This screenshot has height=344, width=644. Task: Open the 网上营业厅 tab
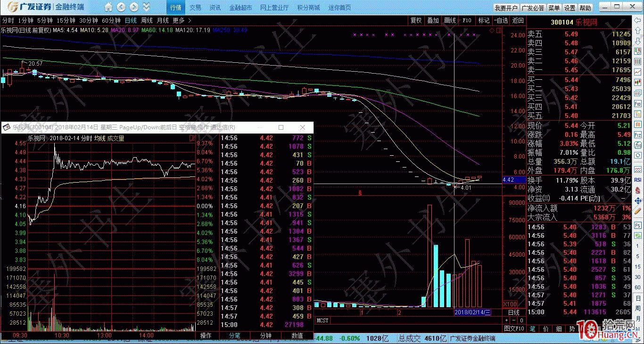[274, 8]
